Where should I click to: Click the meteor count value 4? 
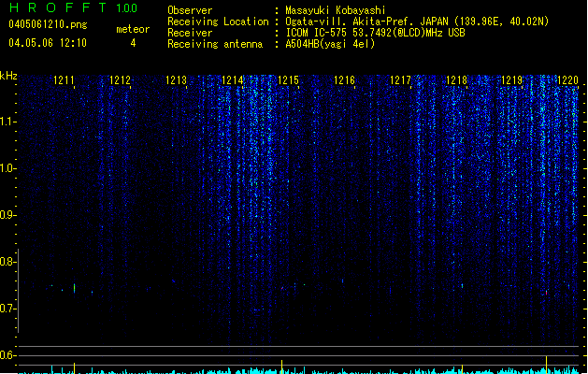[133, 43]
